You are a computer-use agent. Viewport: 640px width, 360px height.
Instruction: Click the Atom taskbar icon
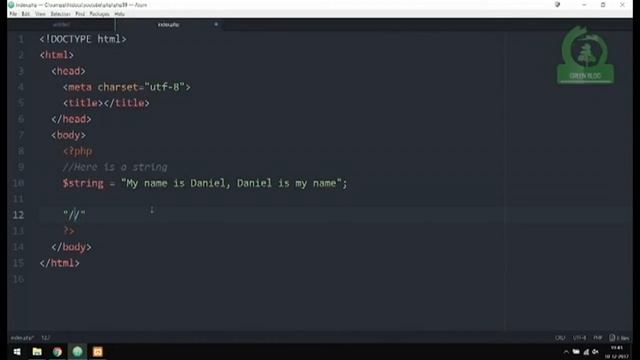tap(78, 352)
